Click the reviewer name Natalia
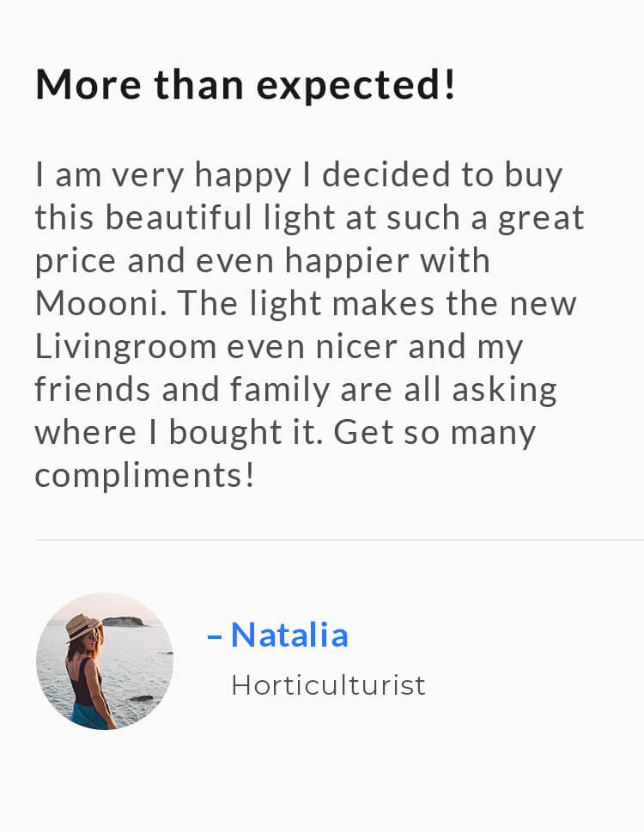The width and height of the screenshot is (644, 833). [289, 635]
